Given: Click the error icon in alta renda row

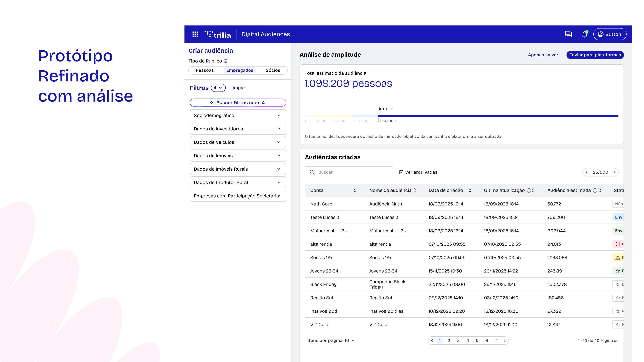Looking at the screenshot, I should [x=618, y=244].
